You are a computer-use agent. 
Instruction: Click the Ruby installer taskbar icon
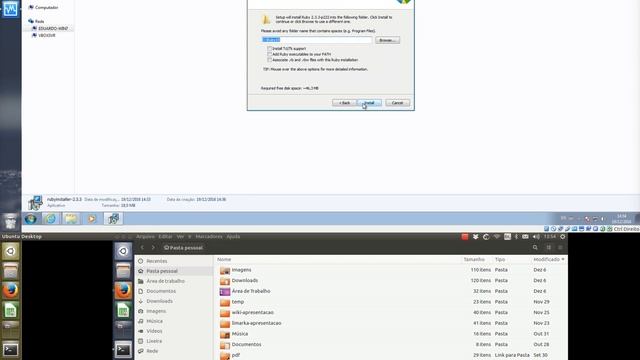[x=113, y=219]
